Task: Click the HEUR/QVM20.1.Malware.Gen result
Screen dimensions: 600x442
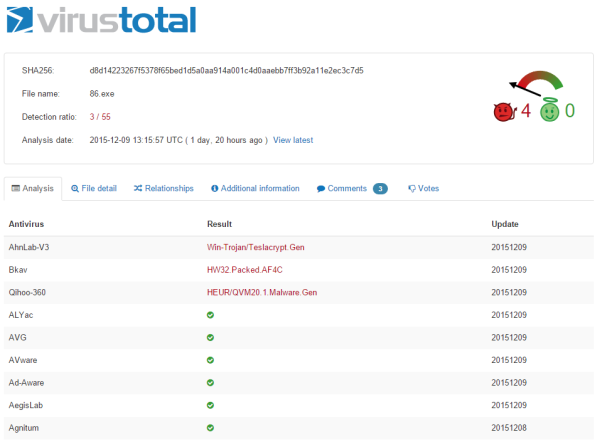Action: pos(262,292)
